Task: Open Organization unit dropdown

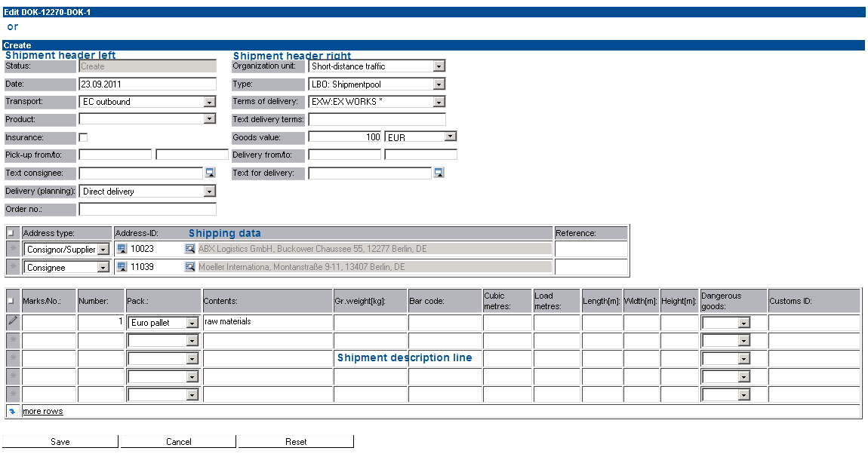Action: [377, 66]
